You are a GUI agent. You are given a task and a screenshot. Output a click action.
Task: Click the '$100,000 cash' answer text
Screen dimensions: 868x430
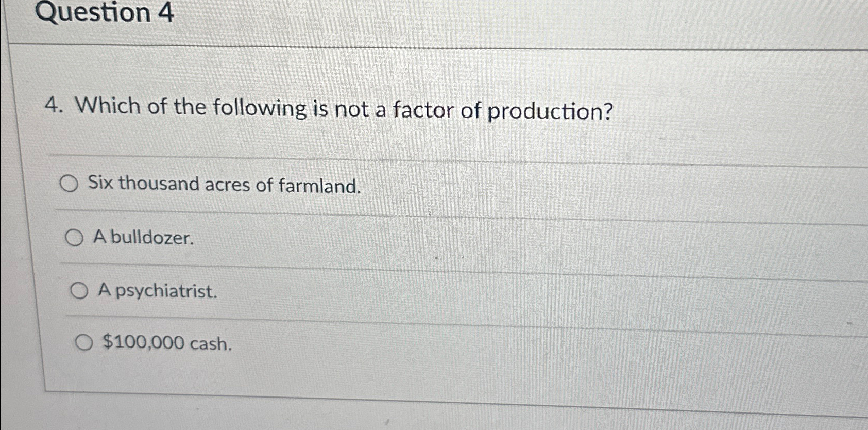point(166,343)
